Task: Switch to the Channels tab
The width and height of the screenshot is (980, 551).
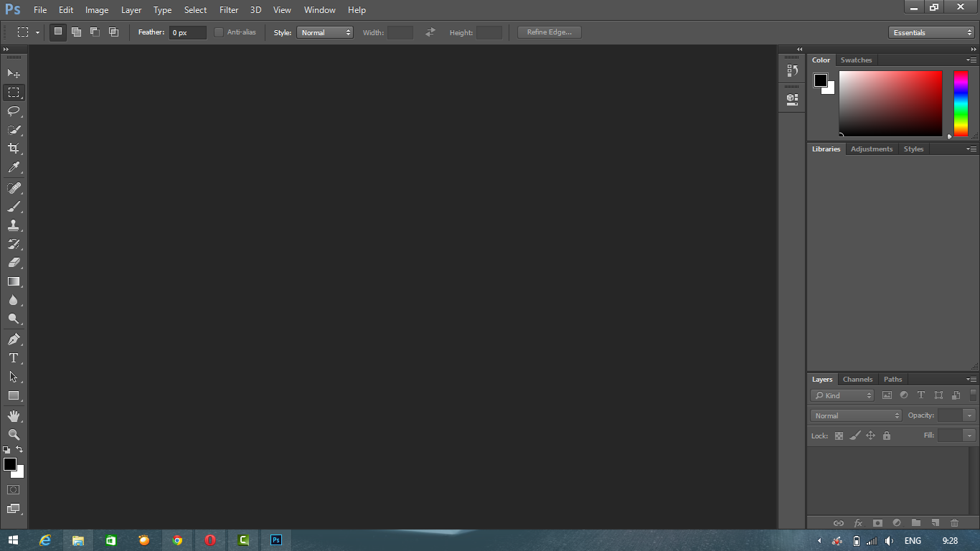Action: click(857, 380)
